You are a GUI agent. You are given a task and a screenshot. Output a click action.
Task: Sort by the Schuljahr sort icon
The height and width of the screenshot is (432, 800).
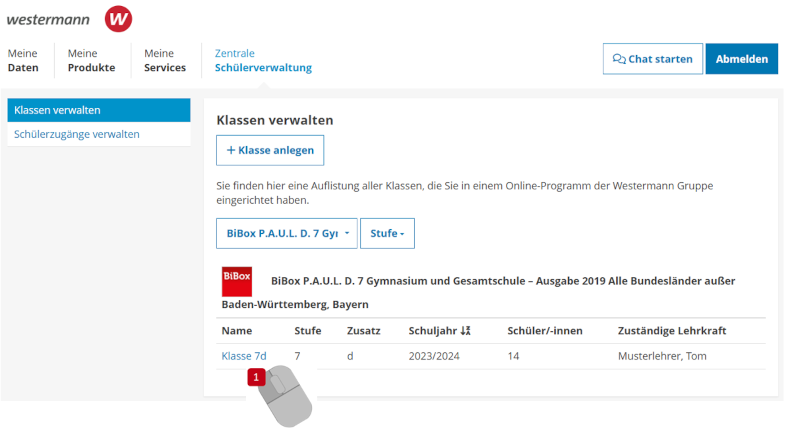tap(465, 331)
